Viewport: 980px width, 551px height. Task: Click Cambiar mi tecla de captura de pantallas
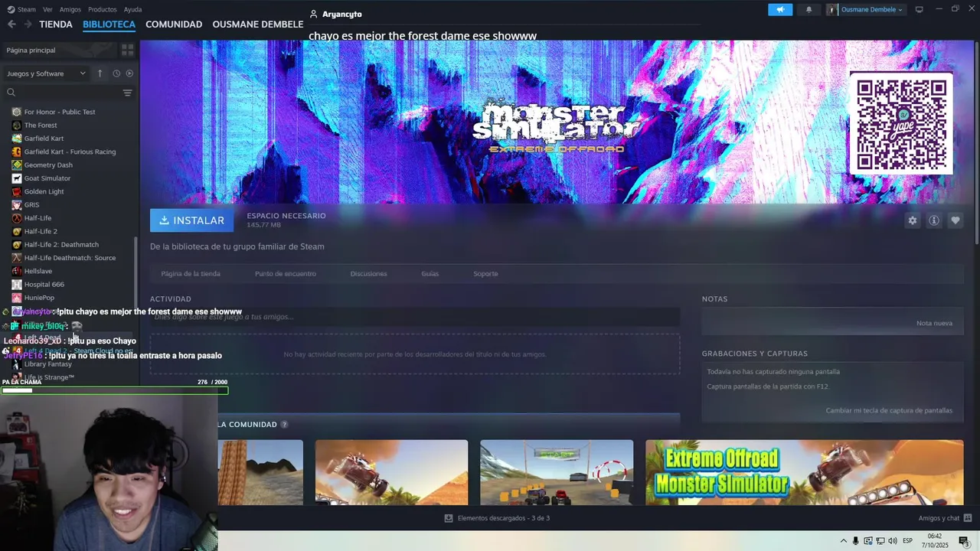[889, 410]
